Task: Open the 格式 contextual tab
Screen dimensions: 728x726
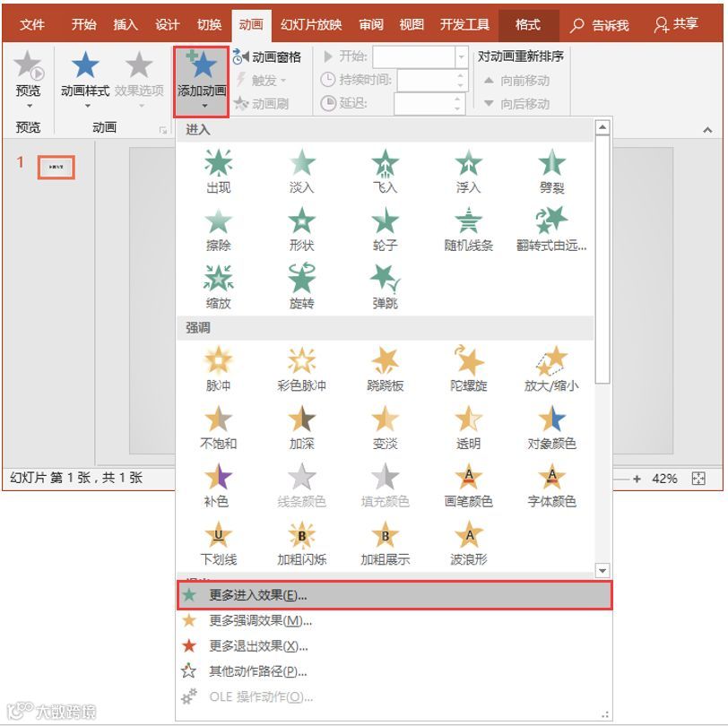Action: pos(528,24)
